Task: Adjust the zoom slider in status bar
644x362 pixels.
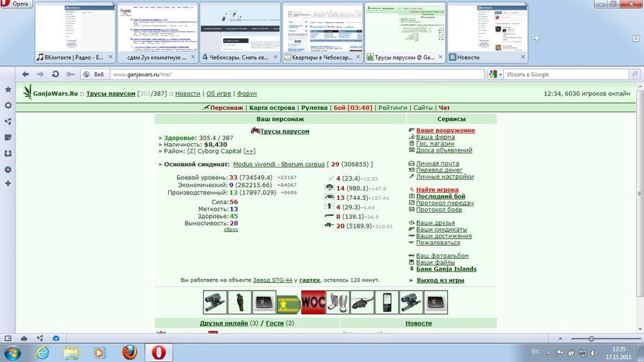Action: tap(591, 338)
